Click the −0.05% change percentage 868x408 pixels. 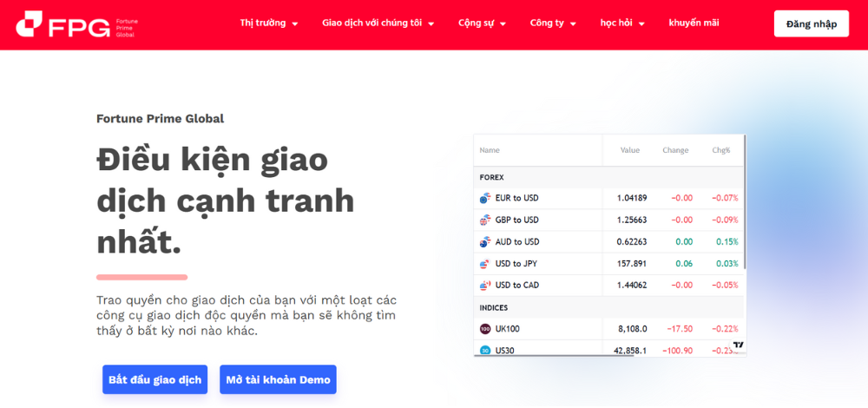coord(725,286)
